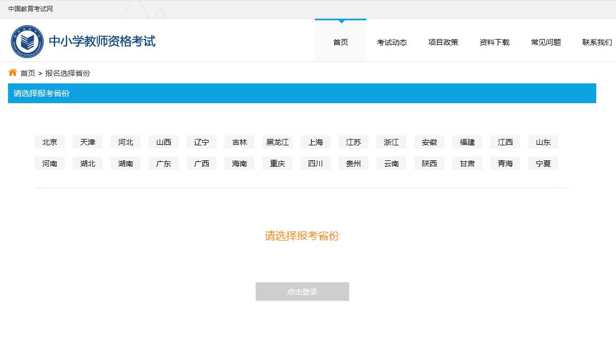This screenshot has height=364, width=616.
Task: Select 上海 as the exam province
Action: 315,142
